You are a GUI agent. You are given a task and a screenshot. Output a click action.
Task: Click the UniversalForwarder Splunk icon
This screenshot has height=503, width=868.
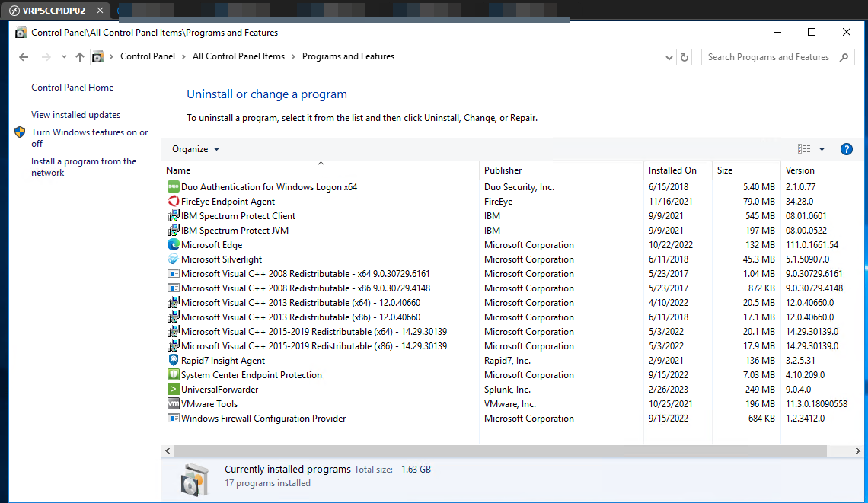[174, 388]
